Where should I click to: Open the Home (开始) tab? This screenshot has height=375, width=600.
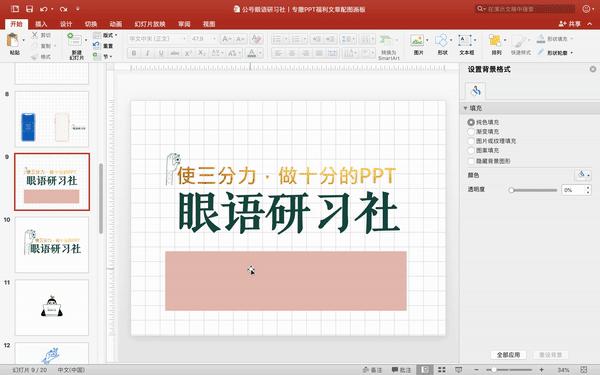(x=16, y=24)
